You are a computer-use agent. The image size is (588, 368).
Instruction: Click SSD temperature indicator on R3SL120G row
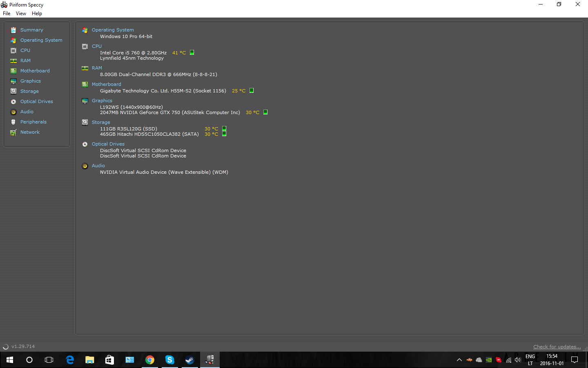click(224, 128)
